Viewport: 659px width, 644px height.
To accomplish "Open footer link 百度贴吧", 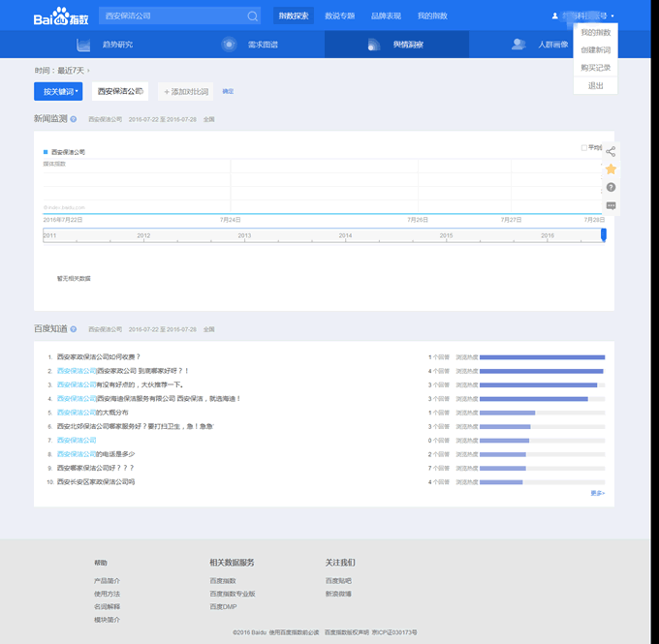I will point(338,580).
